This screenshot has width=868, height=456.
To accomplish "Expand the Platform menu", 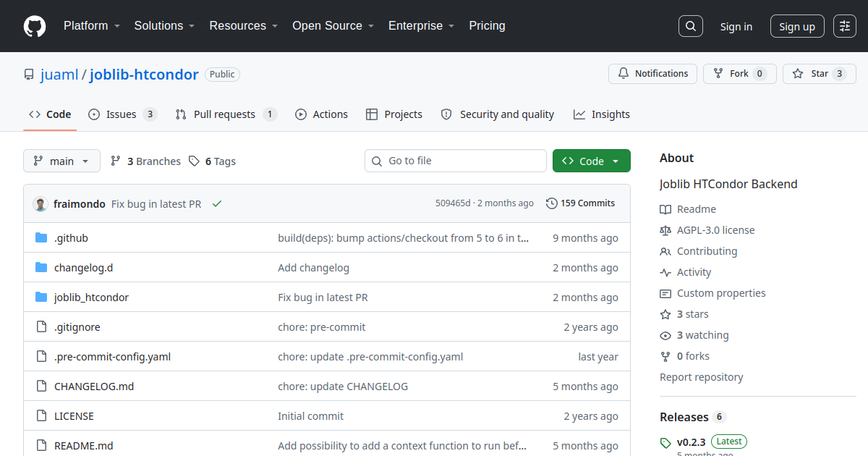I will point(91,26).
